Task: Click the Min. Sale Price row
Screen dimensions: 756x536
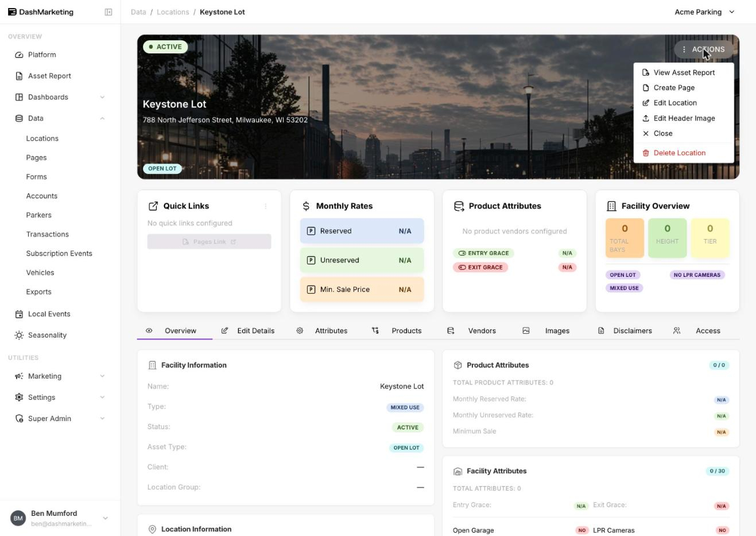Action: (362, 290)
